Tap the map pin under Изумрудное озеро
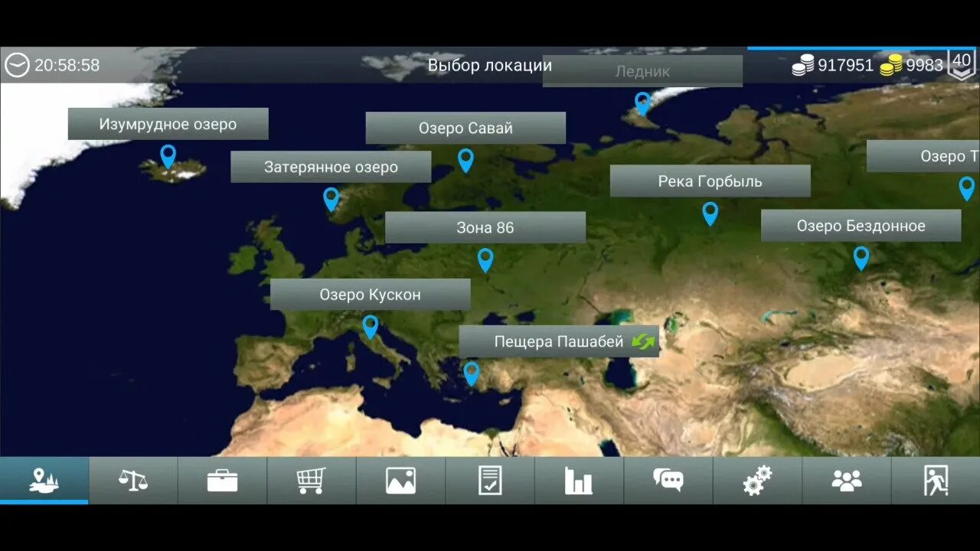This screenshot has height=551, width=980. click(x=168, y=156)
